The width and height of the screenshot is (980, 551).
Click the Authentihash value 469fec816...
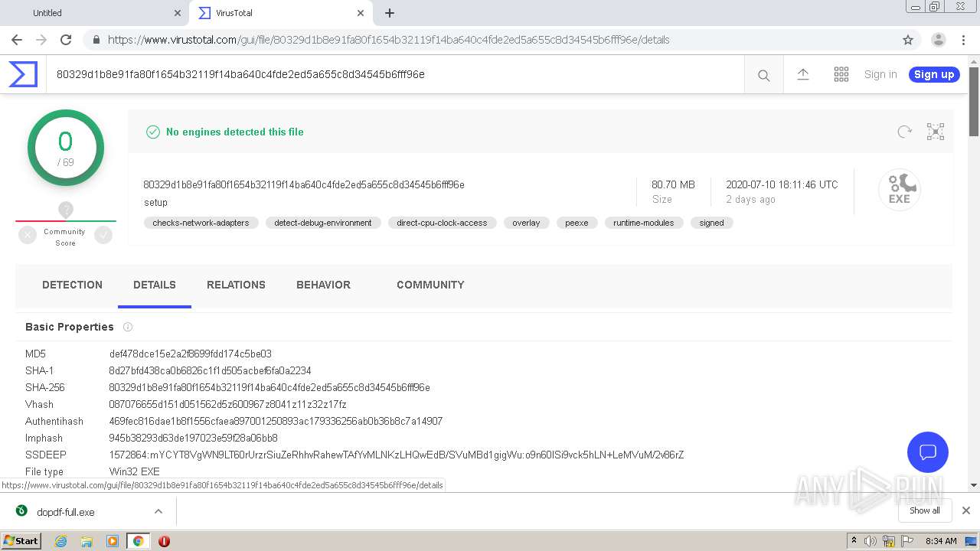click(276, 421)
